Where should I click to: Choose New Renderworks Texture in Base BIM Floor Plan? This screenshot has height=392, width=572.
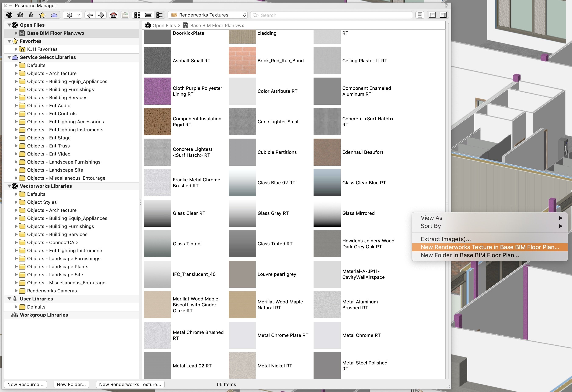coord(490,247)
